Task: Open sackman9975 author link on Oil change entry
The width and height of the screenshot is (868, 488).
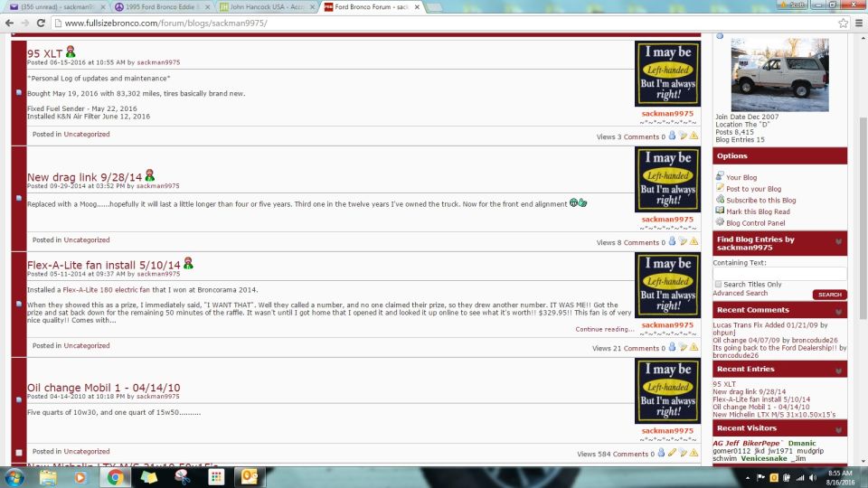Action: click(x=157, y=396)
